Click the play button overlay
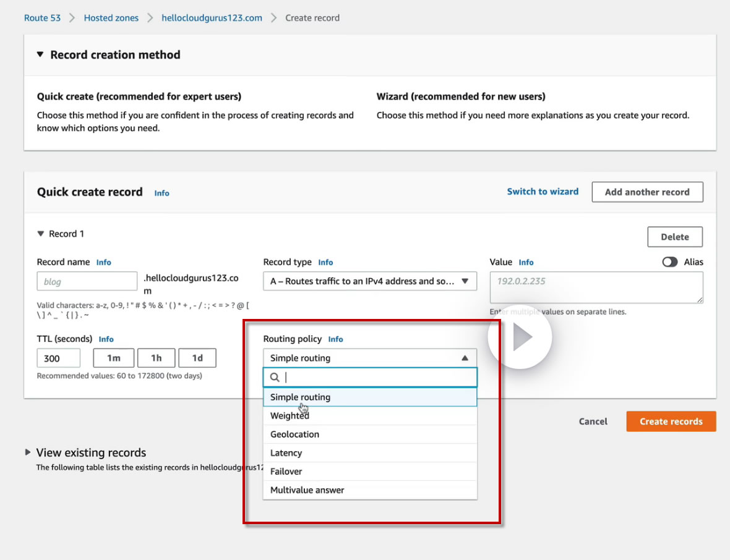The height and width of the screenshot is (560, 730). point(520,337)
